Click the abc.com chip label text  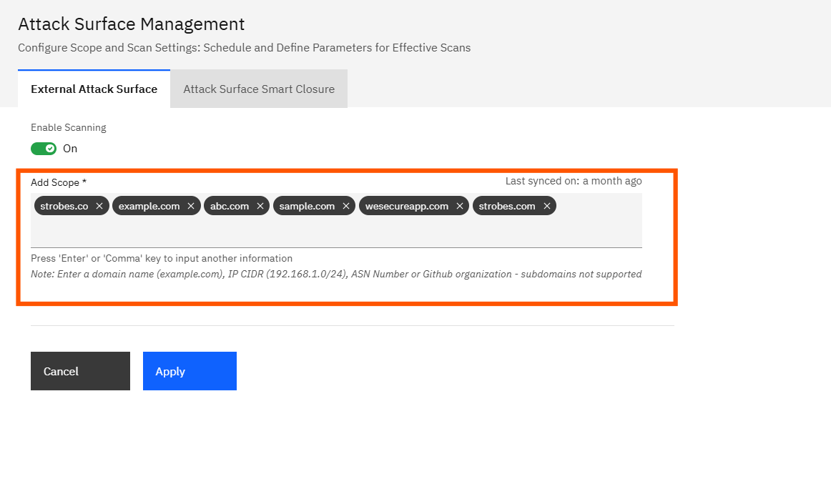point(230,206)
